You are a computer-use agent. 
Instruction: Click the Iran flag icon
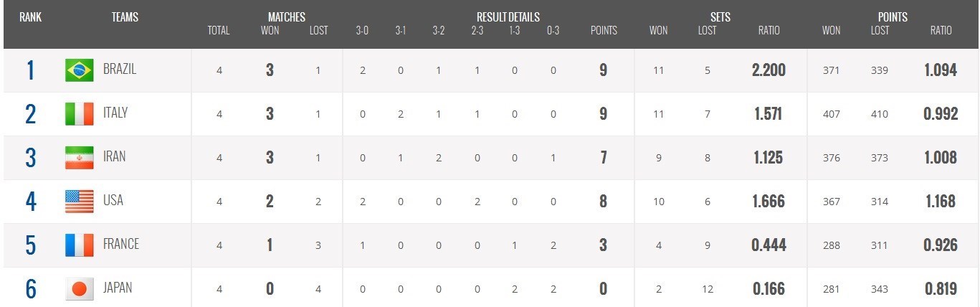pos(79,157)
